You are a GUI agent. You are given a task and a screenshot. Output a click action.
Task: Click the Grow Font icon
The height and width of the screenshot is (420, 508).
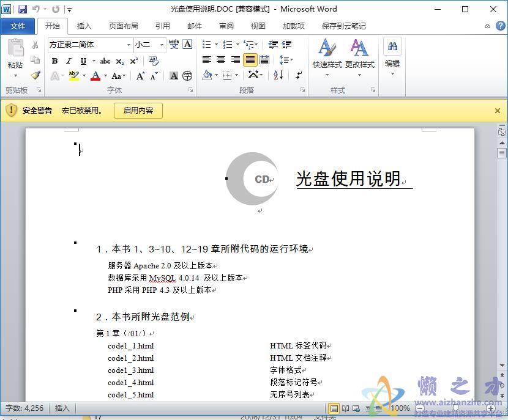[140, 76]
